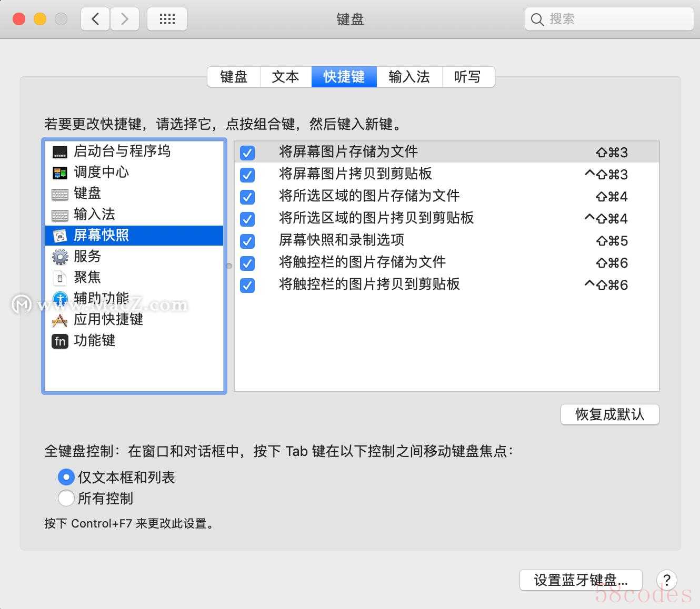Switch to the 文本 tab
The height and width of the screenshot is (609, 700).
(x=286, y=77)
